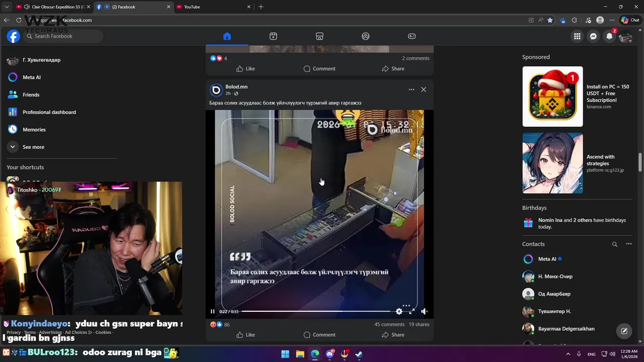Open the Marketplace tab icon
The width and height of the screenshot is (644, 362).
tap(319, 36)
